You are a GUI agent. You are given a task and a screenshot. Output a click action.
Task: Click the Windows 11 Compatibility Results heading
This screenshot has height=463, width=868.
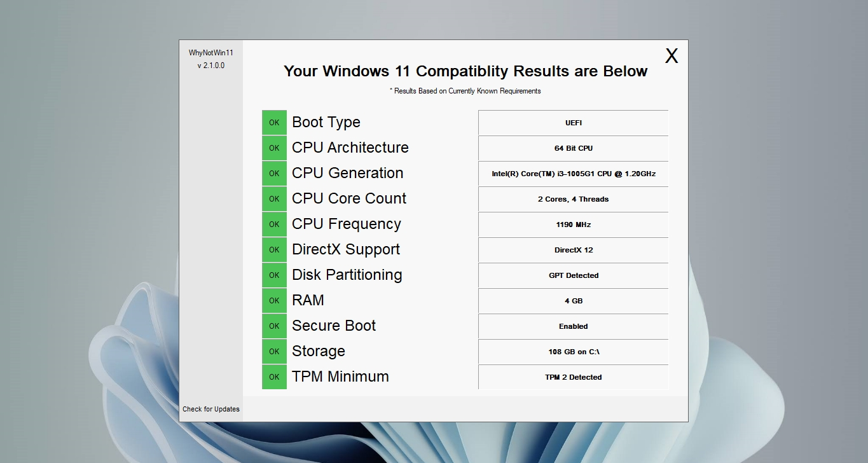click(x=465, y=71)
